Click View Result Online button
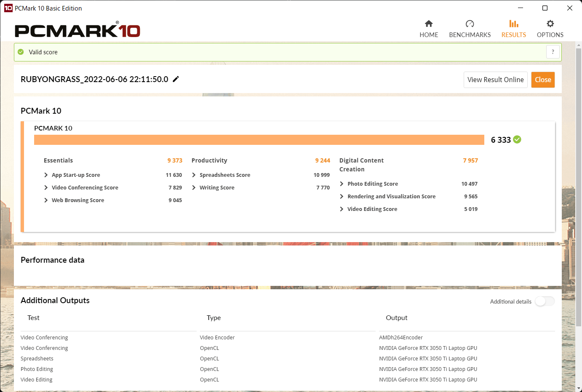Viewport: 582px width, 392px height. pyautogui.click(x=496, y=80)
